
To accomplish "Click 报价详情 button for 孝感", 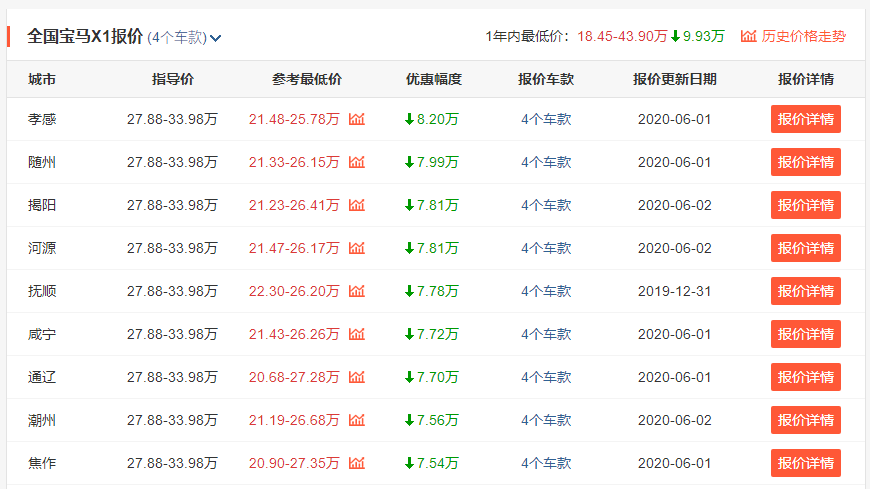I will (x=806, y=119).
